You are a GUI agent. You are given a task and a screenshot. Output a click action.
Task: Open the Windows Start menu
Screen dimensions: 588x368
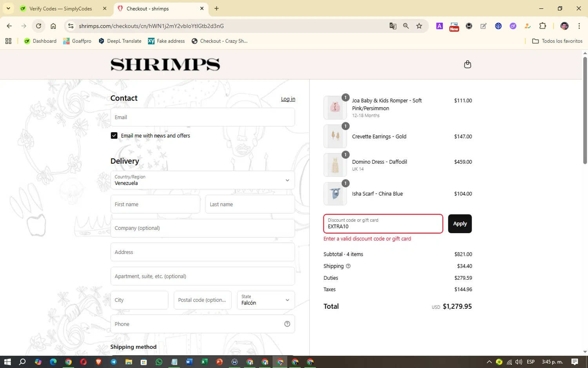pos(7,362)
